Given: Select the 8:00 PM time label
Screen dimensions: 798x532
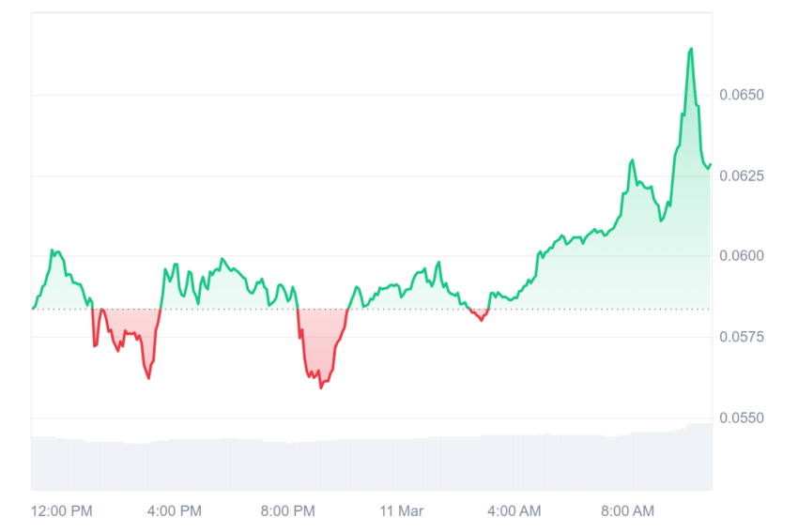Looking at the screenshot, I should (288, 510).
